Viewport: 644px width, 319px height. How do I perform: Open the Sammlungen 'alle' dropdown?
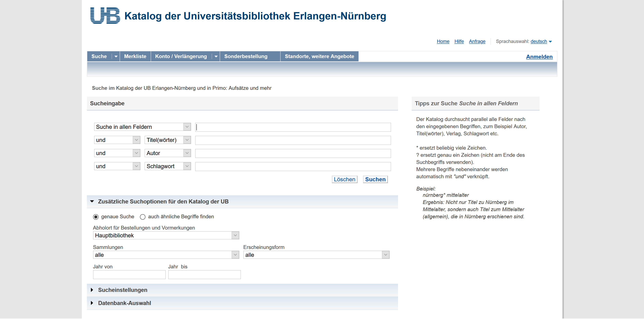166,255
